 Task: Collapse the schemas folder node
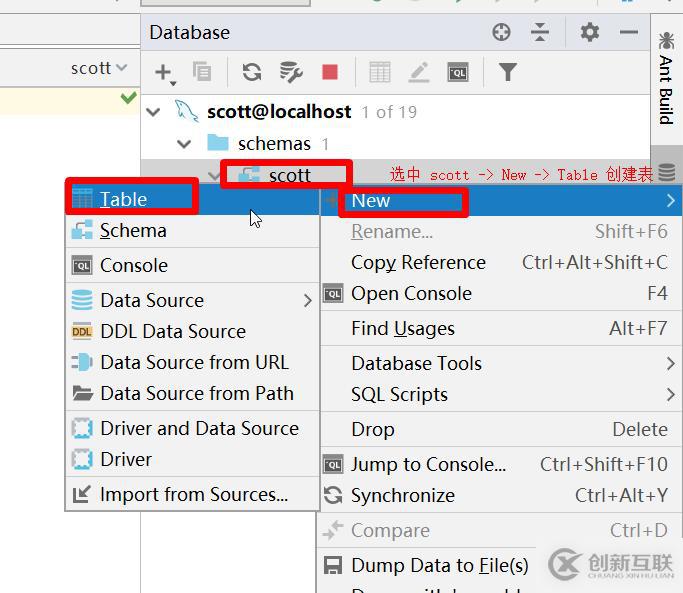click(x=184, y=144)
